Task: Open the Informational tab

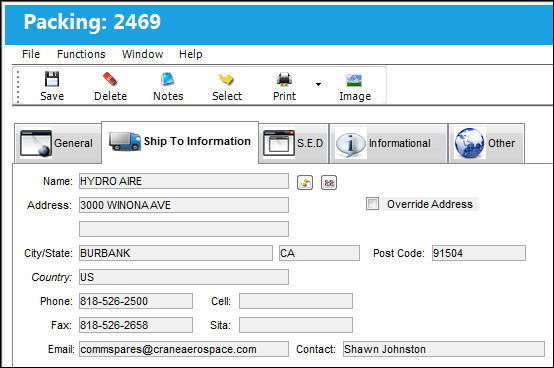Action: tap(388, 143)
